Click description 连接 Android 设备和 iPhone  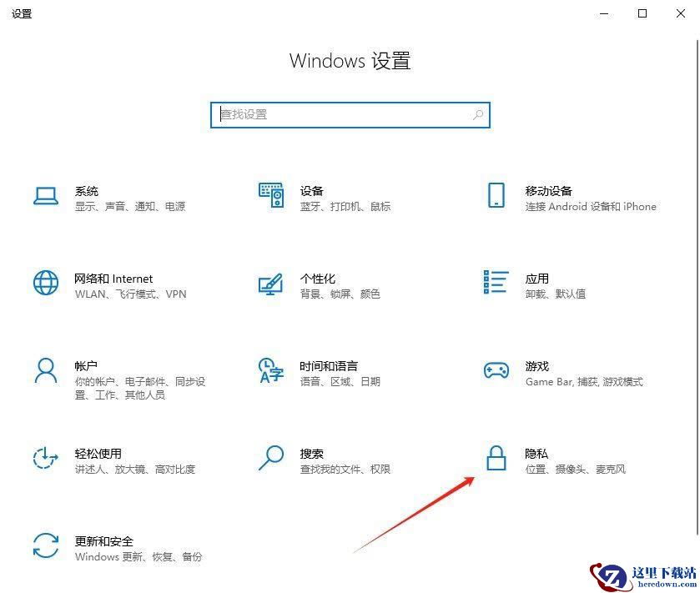pos(591,207)
